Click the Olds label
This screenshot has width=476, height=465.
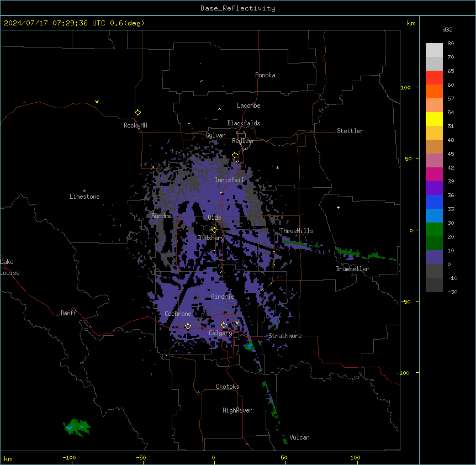click(214, 218)
